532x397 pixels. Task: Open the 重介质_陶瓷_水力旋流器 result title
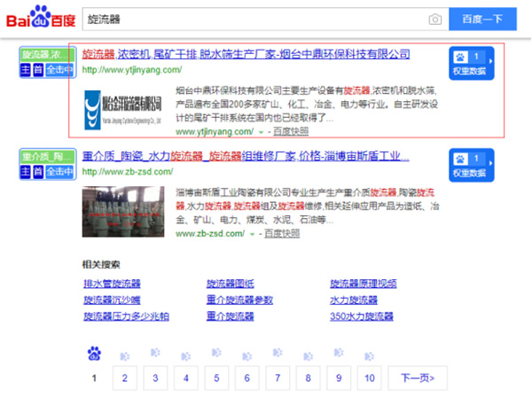246,156
